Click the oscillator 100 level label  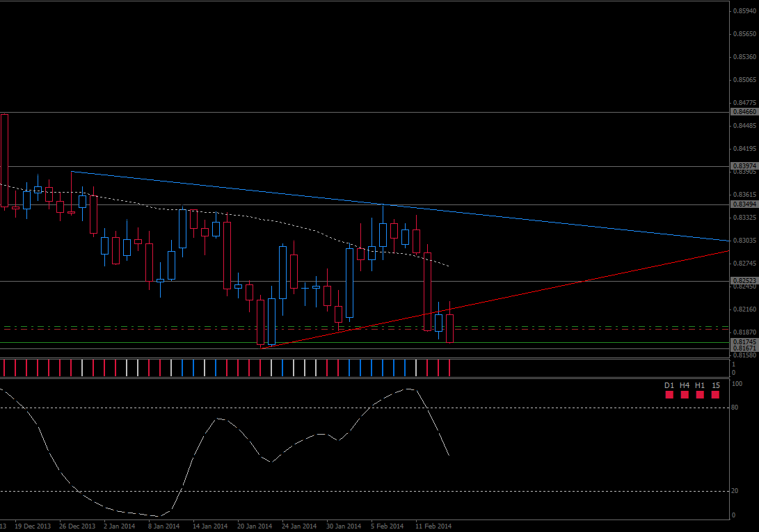[x=737, y=384]
